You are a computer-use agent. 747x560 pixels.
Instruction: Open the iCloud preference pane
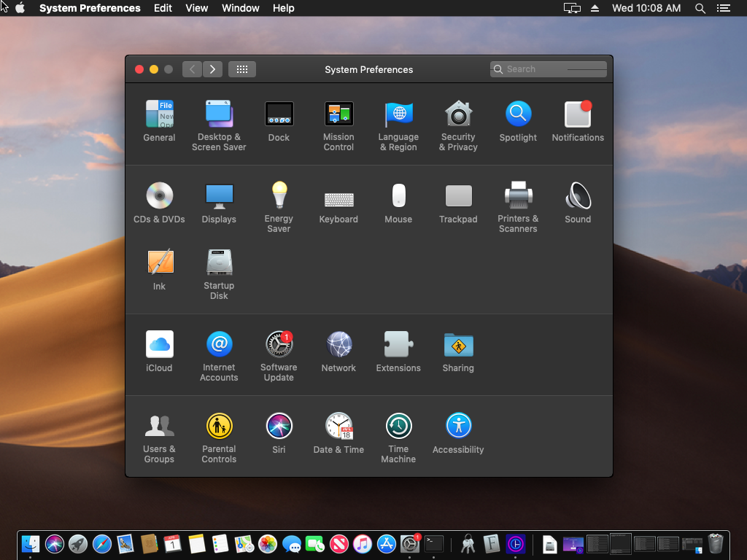[159, 345]
